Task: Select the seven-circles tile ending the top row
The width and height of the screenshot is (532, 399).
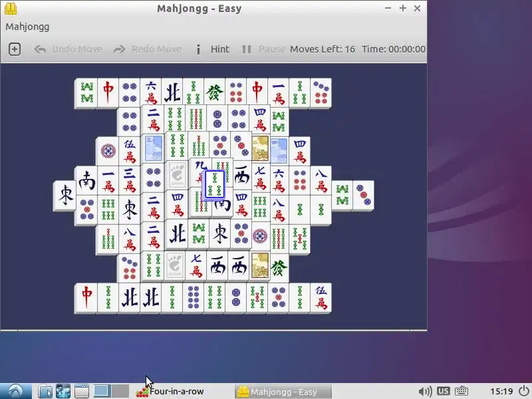Action: click(x=321, y=92)
